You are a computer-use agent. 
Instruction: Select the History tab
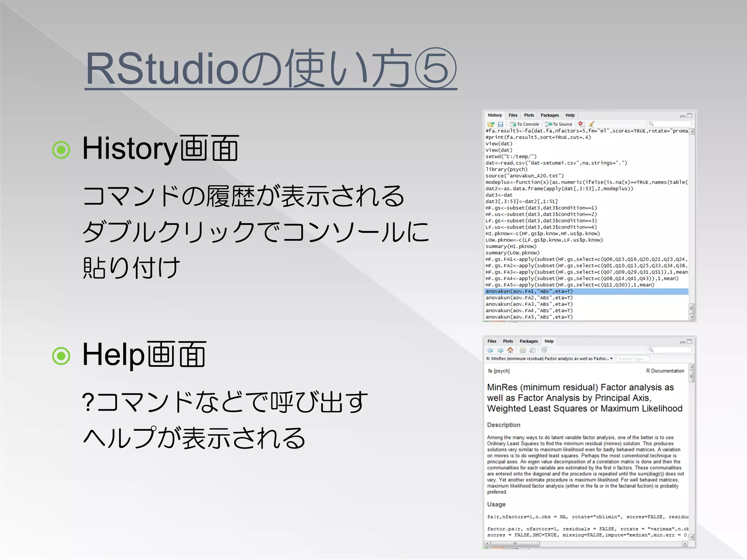pos(495,115)
